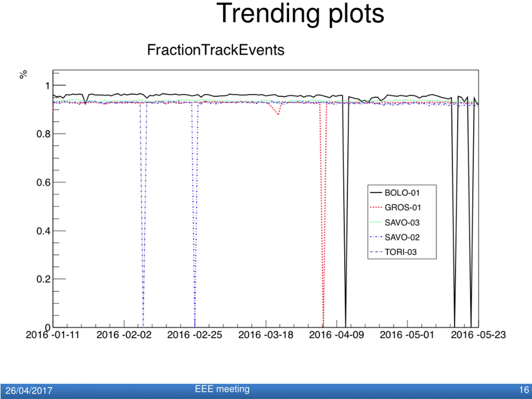Click the x-axis date 2016-01-11

click(x=53, y=335)
